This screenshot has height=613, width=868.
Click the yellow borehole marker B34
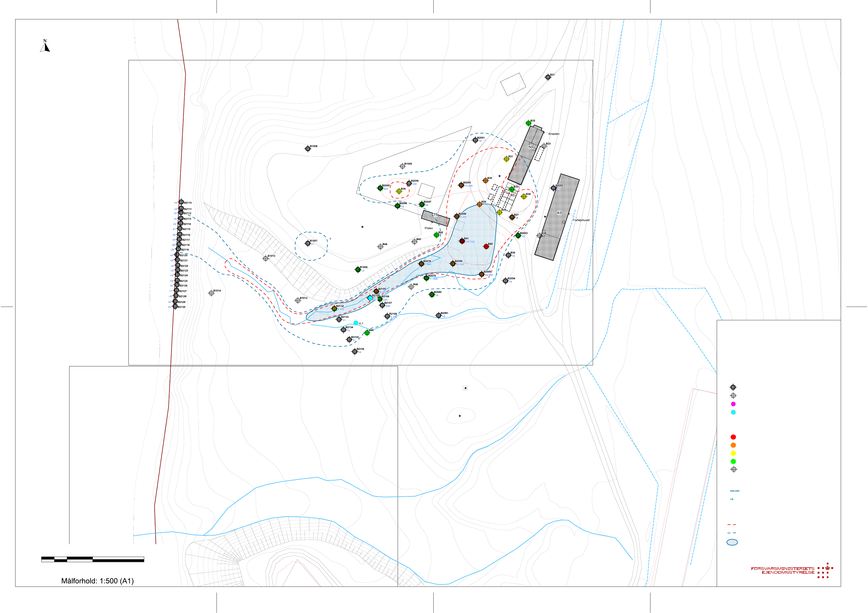click(524, 197)
